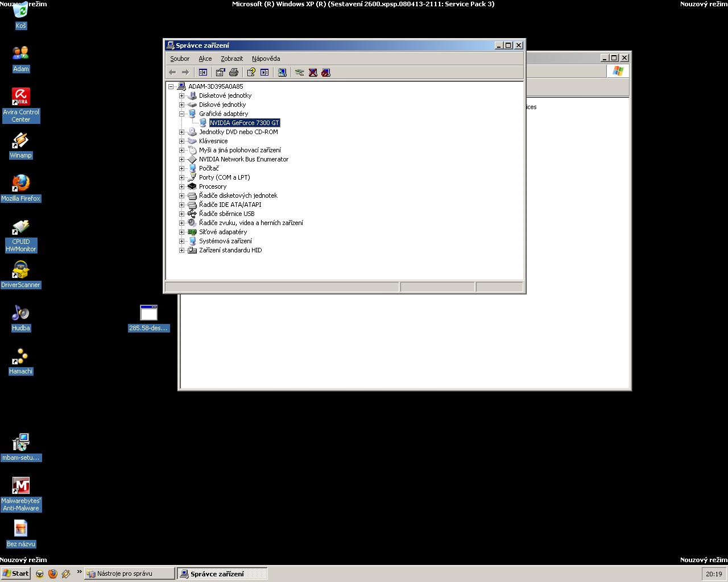Click the Help question-mark toolbar icon
The width and height of the screenshot is (728, 582).
[x=251, y=72]
